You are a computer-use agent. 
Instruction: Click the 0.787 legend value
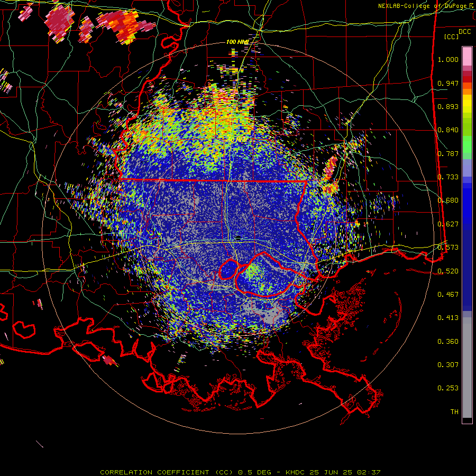pyautogui.click(x=448, y=153)
